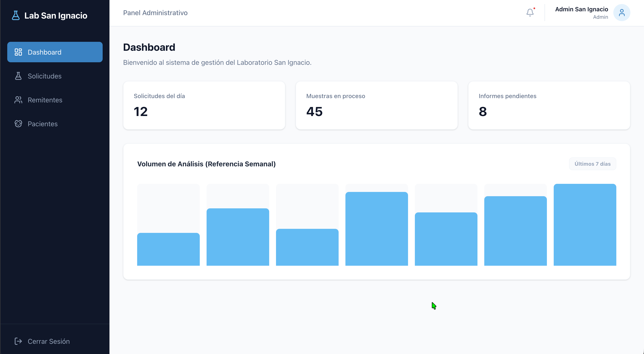The image size is (644, 354).
Task: Open the Últimos 7 días selector
Action: point(592,164)
